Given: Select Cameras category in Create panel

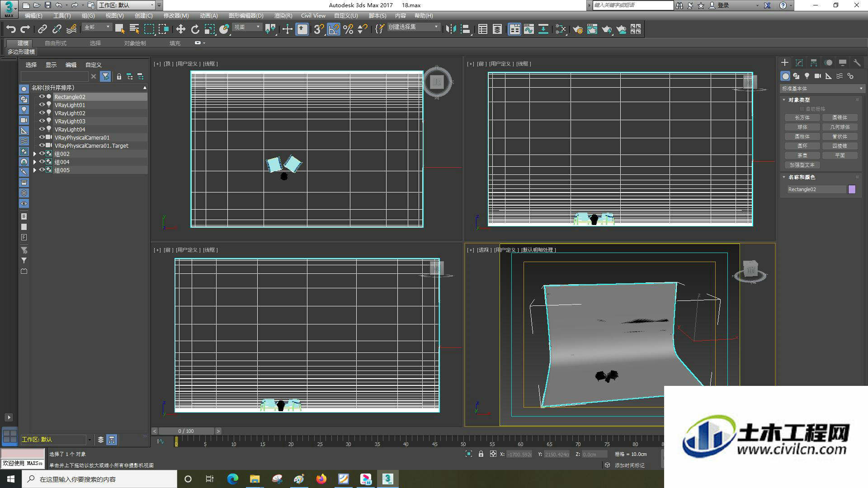Looking at the screenshot, I should coord(818,76).
